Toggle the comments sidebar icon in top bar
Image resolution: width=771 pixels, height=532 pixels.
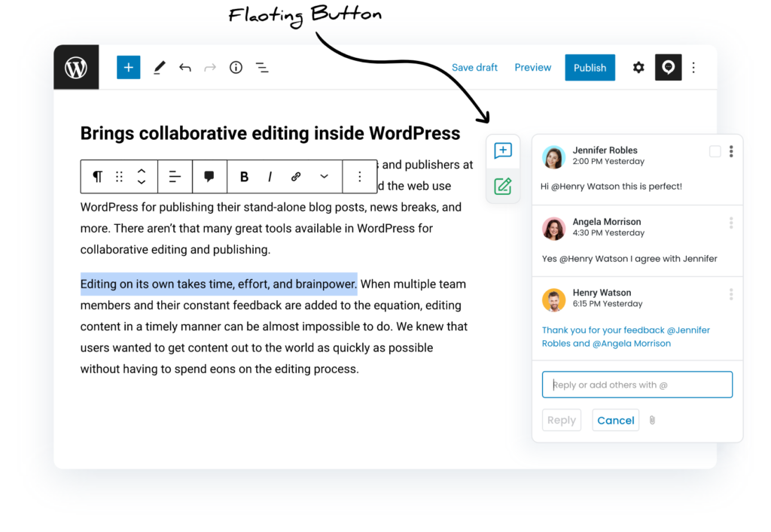(669, 67)
